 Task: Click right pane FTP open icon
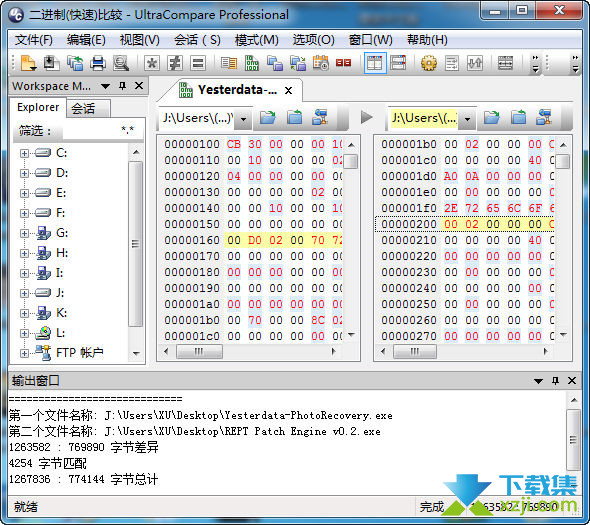tap(544, 117)
